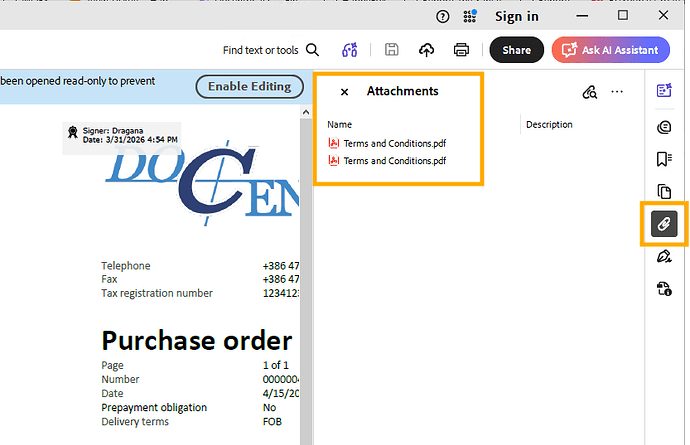Click the page value 1 of 1
This screenshot has width=690, height=445.
point(275,365)
